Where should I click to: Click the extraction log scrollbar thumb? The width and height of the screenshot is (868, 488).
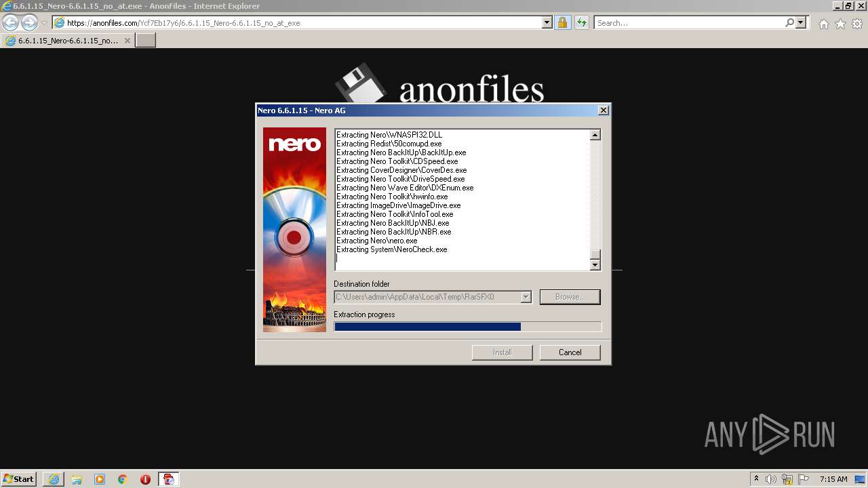pyautogui.click(x=595, y=255)
